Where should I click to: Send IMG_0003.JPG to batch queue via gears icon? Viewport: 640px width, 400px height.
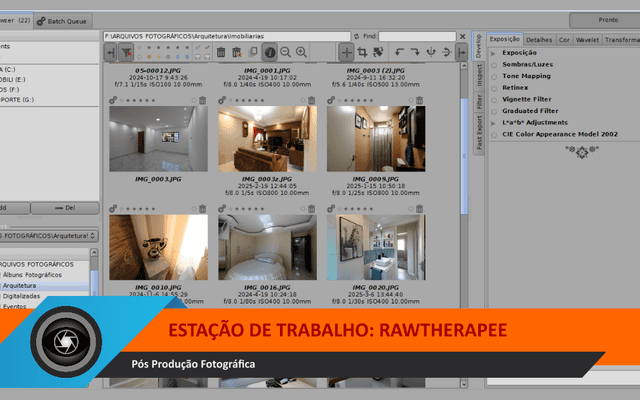(x=113, y=100)
